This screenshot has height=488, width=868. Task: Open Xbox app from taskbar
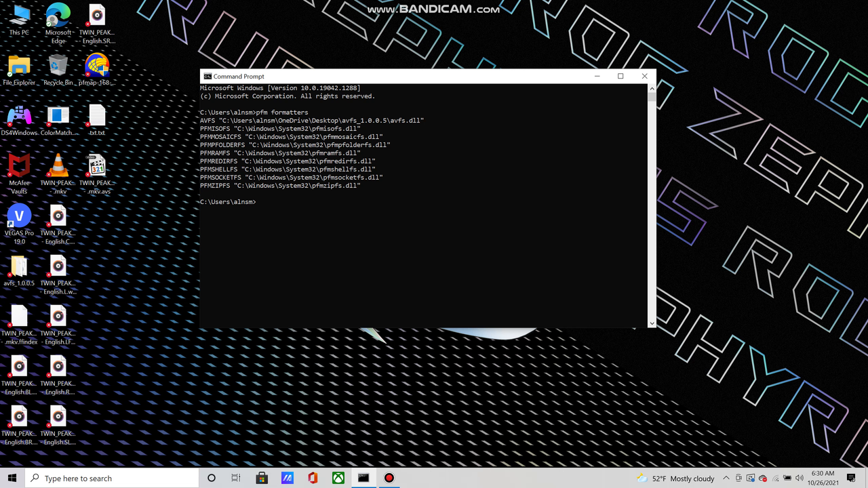[338, 478]
